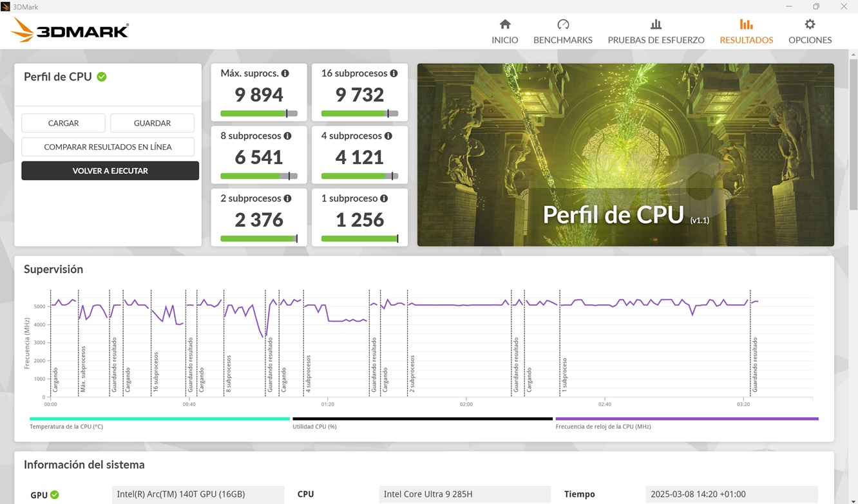Open the OPCIONES gear icon
858x504 pixels.
tap(810, 25)
